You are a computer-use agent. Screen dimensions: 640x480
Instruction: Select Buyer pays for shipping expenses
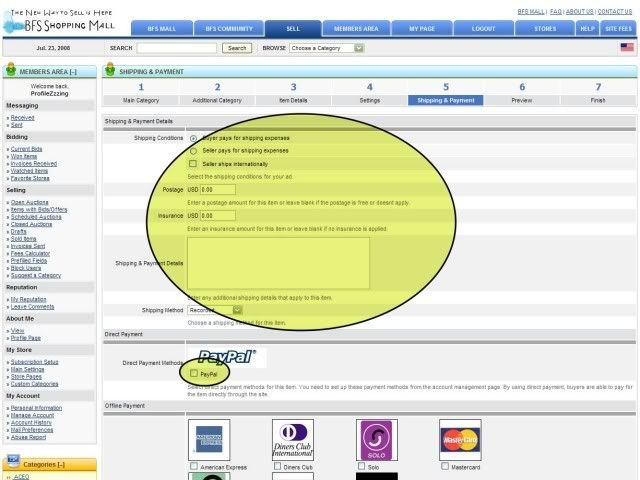tap(193, 138)
